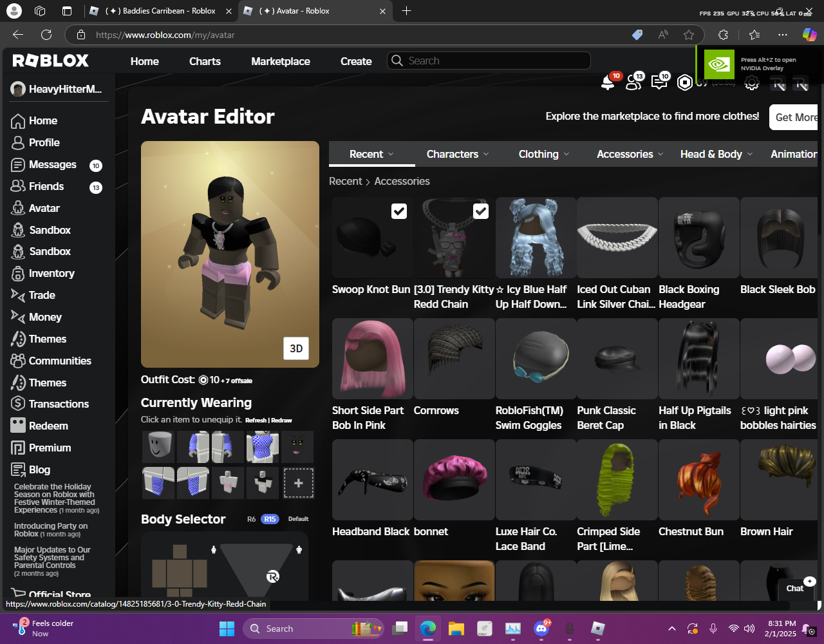This screenshot has height=644, width=824.
Task: Open Money in the sidebar
Action: (x=36, y=317)
